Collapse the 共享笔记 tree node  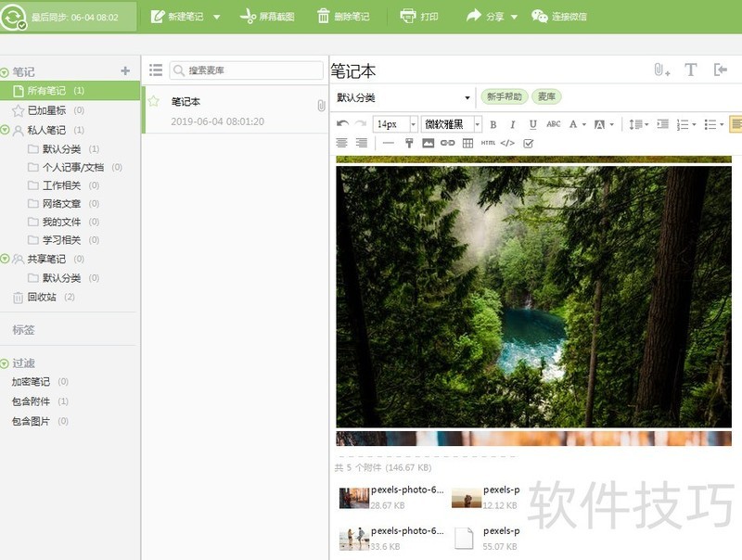click(5, 259)
